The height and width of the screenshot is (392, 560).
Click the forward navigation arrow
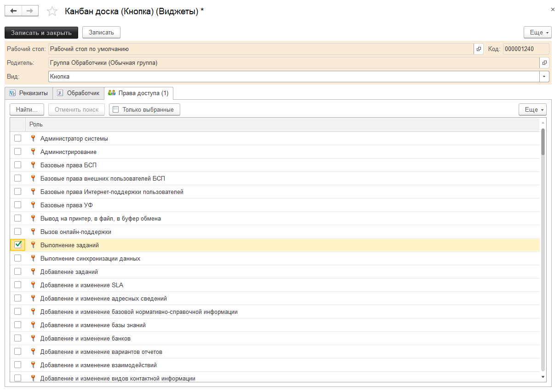[x=30, y=11]
